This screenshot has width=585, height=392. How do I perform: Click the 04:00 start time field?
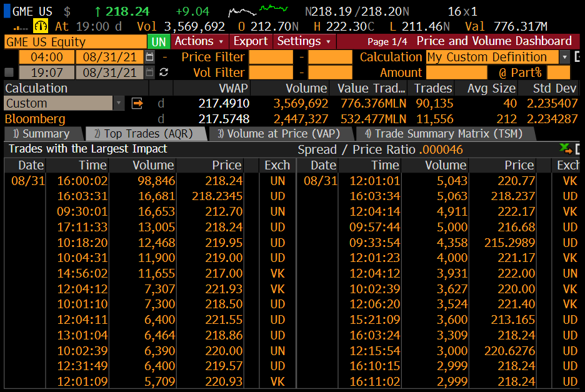(47, 57)
